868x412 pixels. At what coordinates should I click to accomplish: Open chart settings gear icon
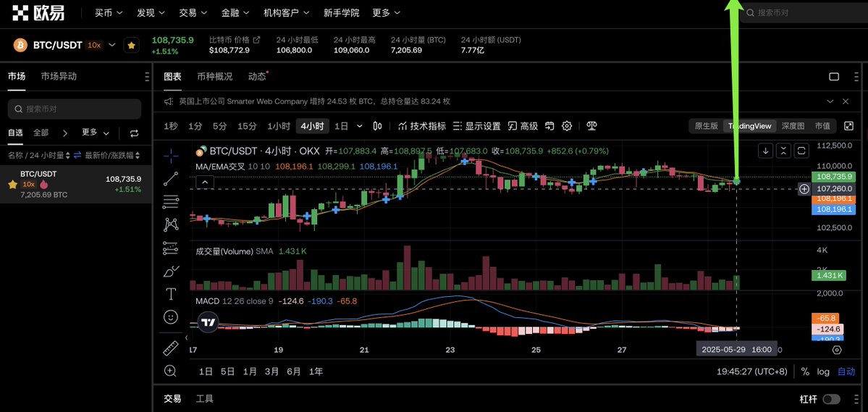point(566,126)
